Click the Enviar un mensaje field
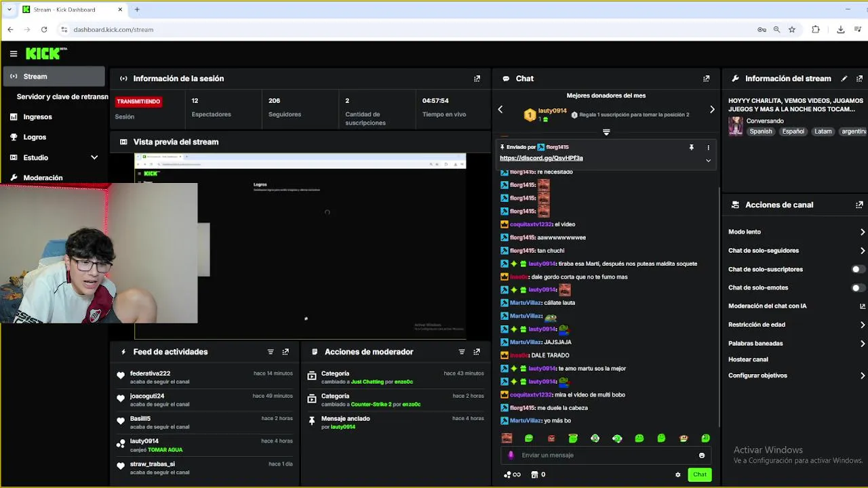Screen dimensions: 868x488 tap(606, 455)
